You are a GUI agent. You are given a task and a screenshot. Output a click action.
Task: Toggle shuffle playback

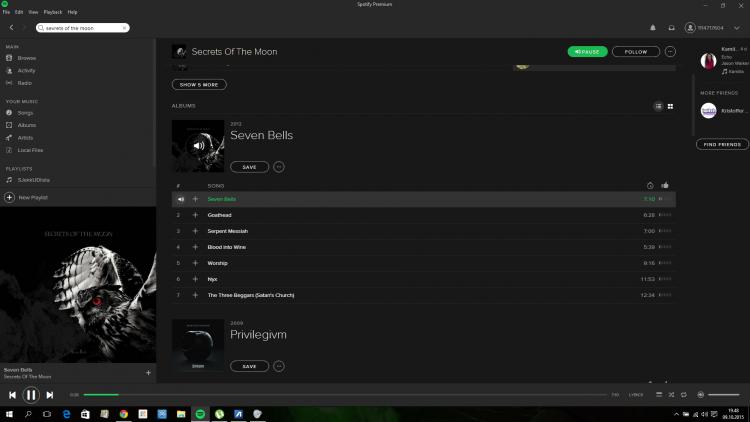pos(671,395)
